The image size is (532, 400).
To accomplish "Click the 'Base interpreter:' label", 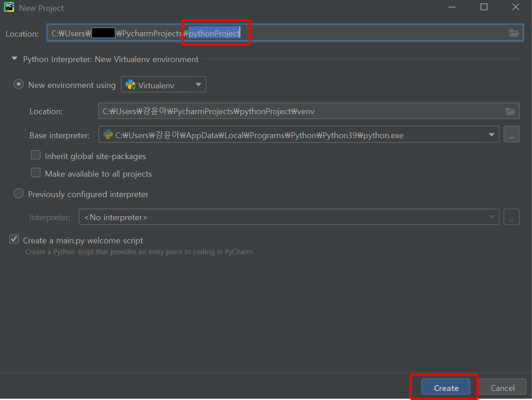I will [59, 135].
